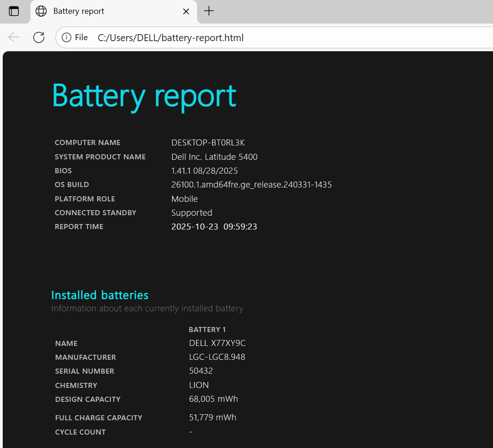Open a new tab with plus button

tap(209, 11)
